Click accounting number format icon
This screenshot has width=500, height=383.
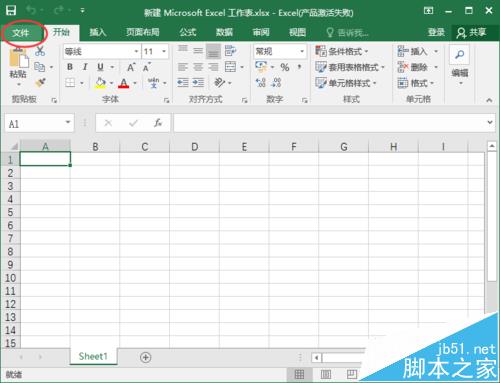tap(261, 67)
